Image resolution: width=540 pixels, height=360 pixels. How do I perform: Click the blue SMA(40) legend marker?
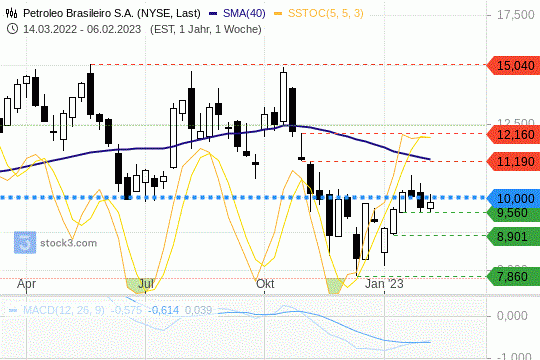(x=213, y=13)
